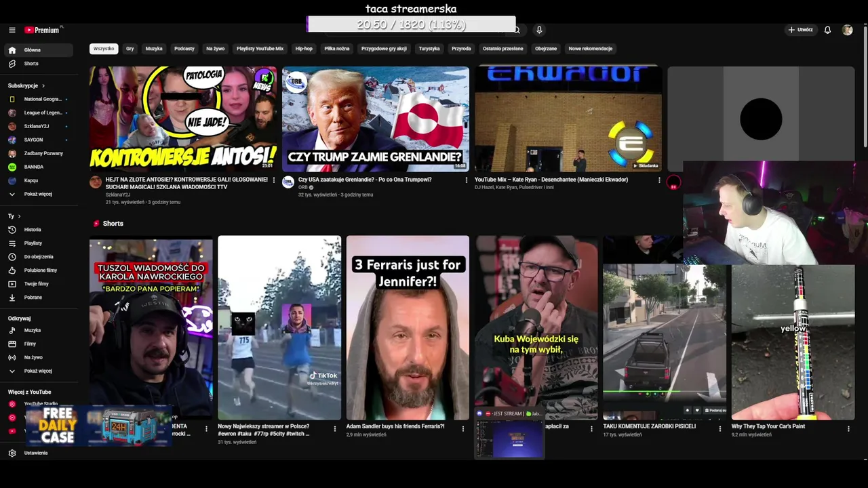Image resolution: width=868 pixels, height=488 pixels.
Task: Select Przygodowe gry akcji chip
Action: click(384, 49)
